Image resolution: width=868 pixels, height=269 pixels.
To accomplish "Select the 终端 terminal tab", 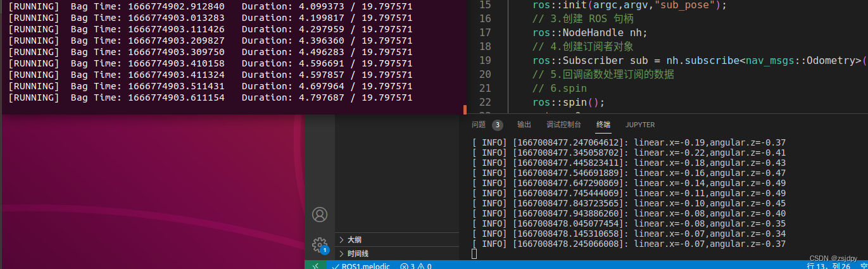I will 603,125.
